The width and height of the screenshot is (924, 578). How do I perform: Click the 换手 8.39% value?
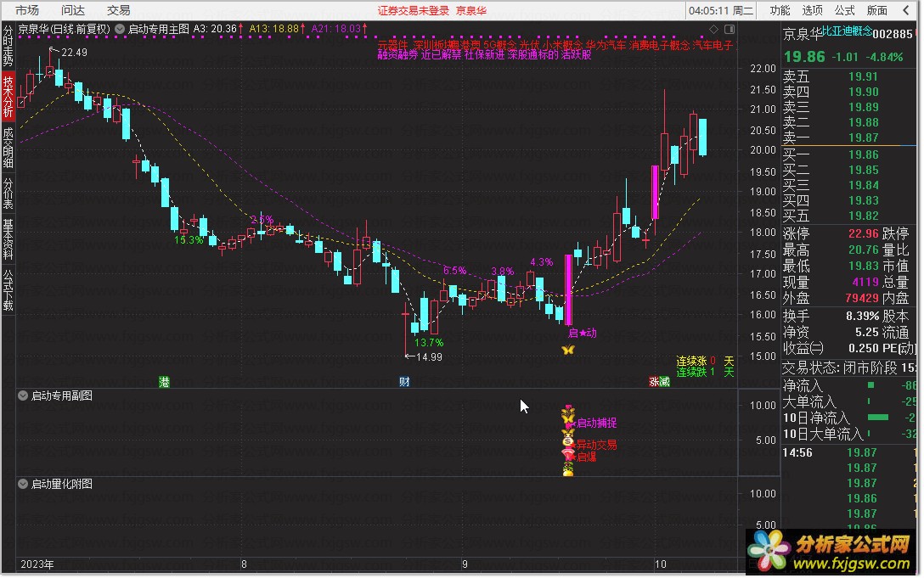[x=862, y=317]
